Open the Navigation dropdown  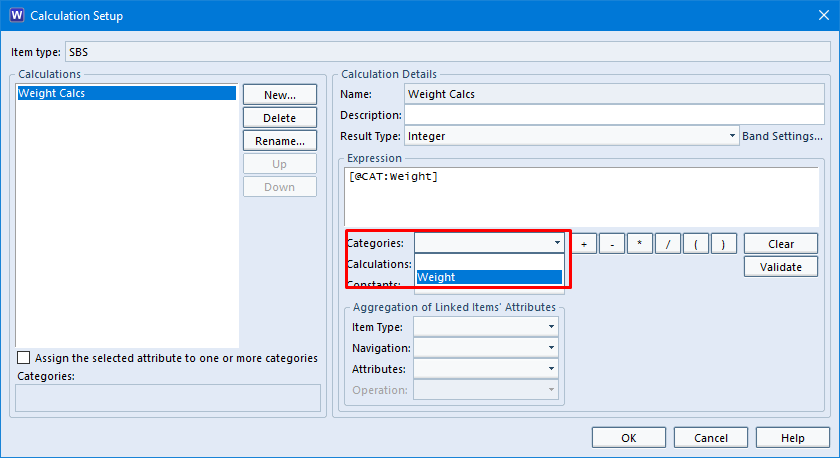486,348
